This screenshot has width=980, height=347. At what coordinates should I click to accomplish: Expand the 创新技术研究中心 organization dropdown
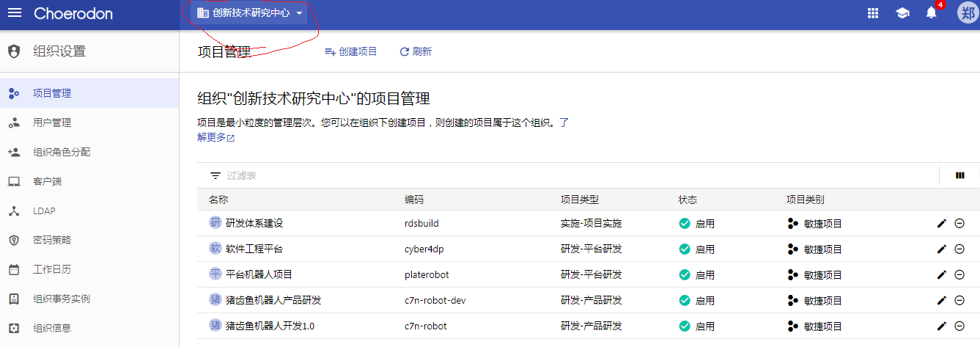[249, 13]
